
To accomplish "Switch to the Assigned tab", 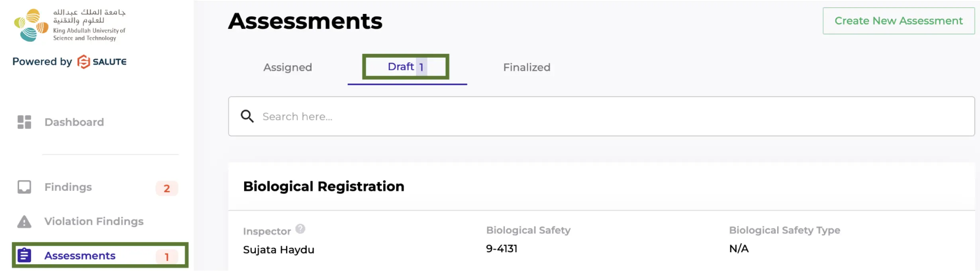I will [x=288, y=67].
